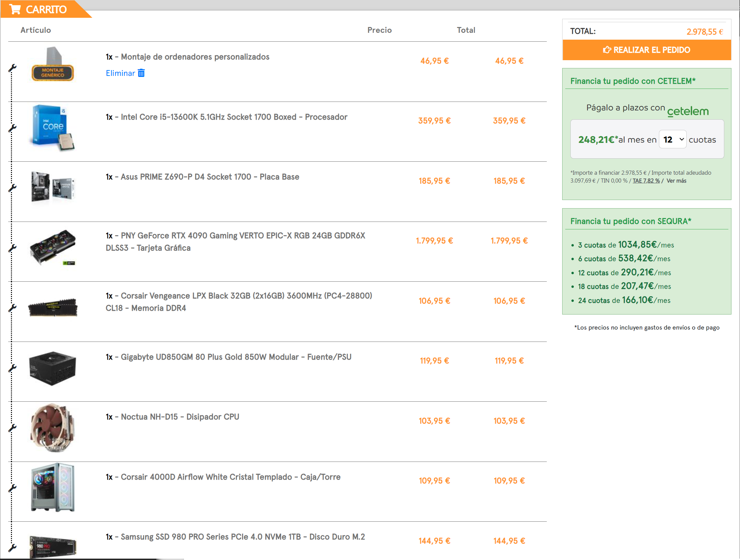
Task: Click the REALIZAR EL PEDIDO button
Action: coord(647,50)
